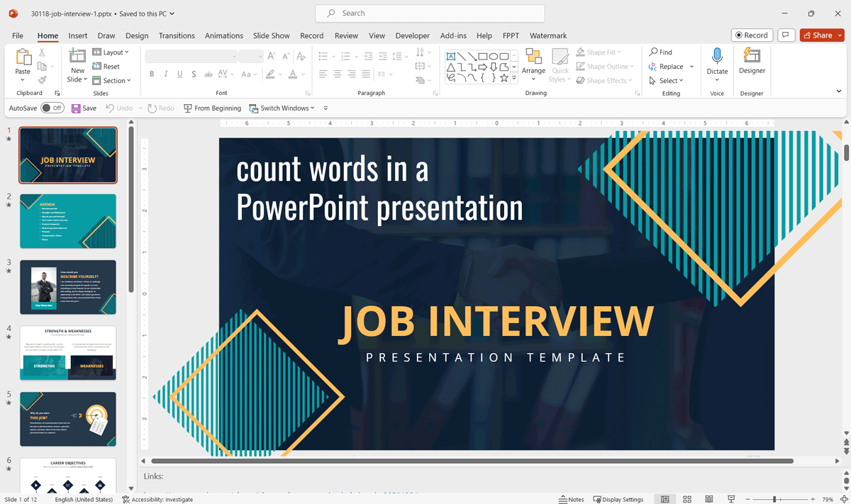This screenshot has height=504, width=851.
Task: Switch to the Animations ribbon tab
Action: click(x=223, y=35)
